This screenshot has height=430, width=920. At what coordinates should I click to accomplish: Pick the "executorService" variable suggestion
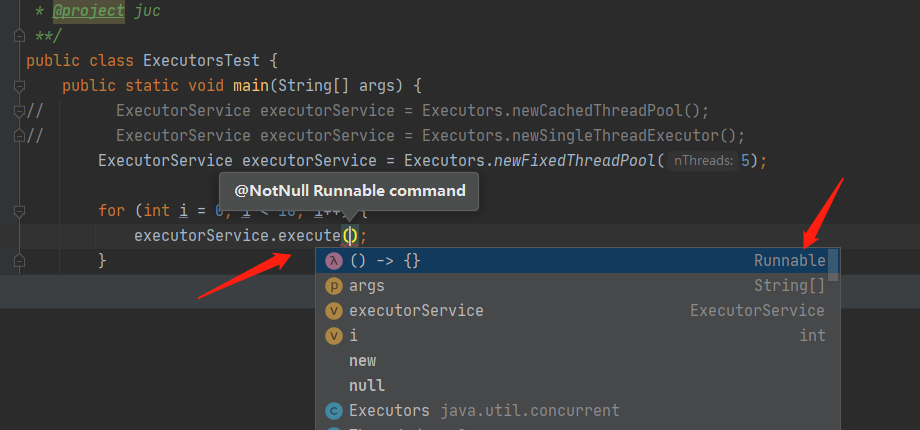click(x=577, y=310)
